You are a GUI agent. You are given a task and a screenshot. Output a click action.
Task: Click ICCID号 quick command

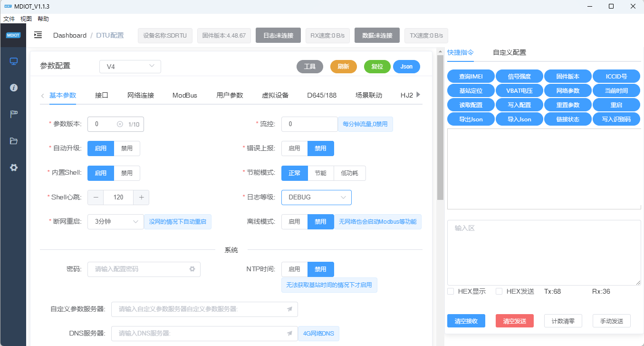point(616,76)
